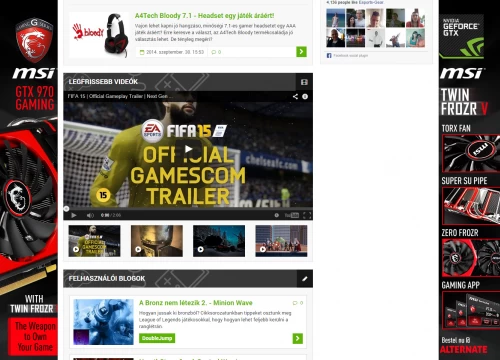Click the Minion Wave blog image
Screen dimensions: 500x360
(103, 322)
